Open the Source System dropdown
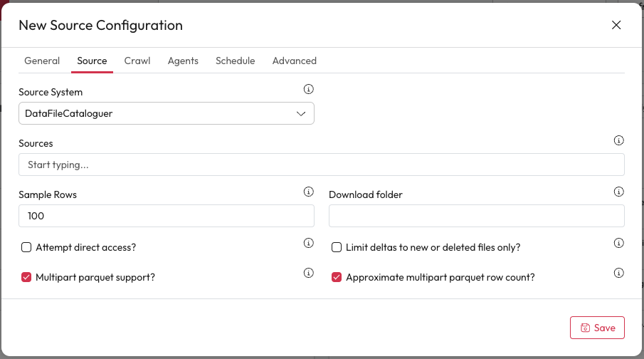 (x=167, y=113)
